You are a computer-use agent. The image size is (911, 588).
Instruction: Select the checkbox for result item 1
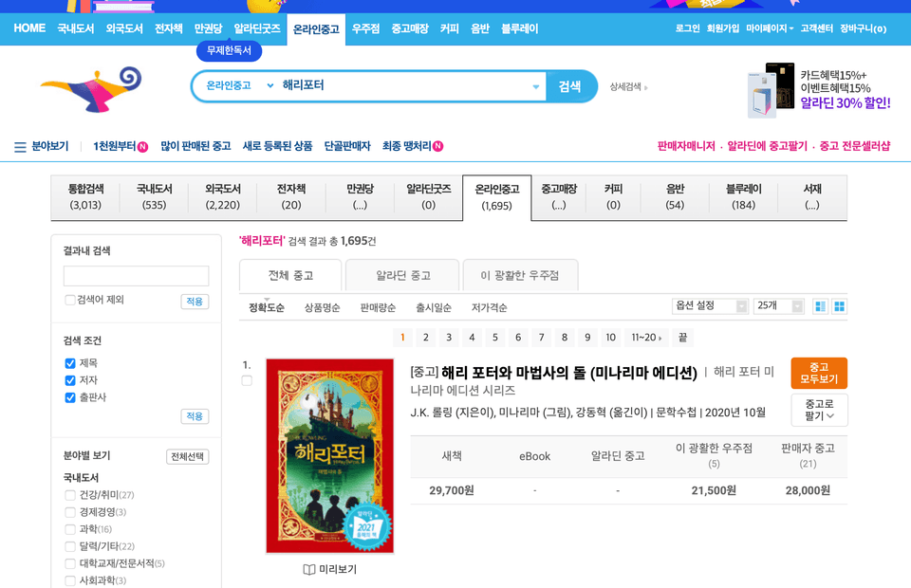pos(247,381)
